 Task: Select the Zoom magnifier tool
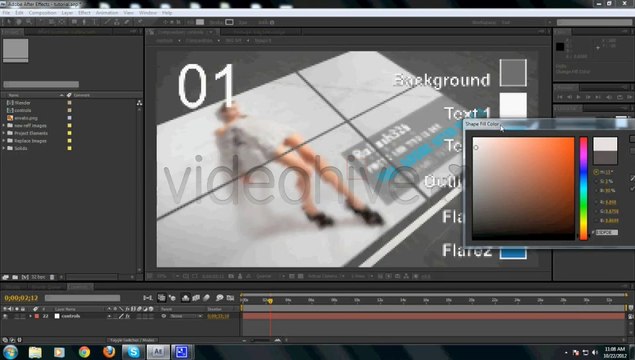[28, 22]
